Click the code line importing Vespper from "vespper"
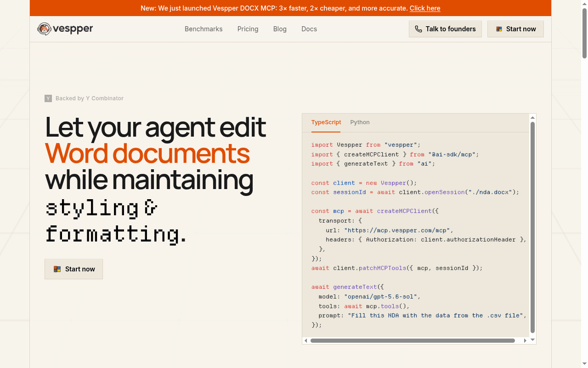This screenshot has width=588, height=368. pyautogui.click(x=366, y=145)
